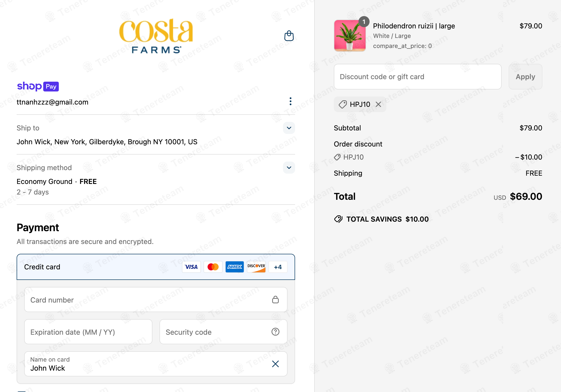Viewport: 561px width, 392px height.
Task: Click the Security code input field
Action: [x=214, y=332]
